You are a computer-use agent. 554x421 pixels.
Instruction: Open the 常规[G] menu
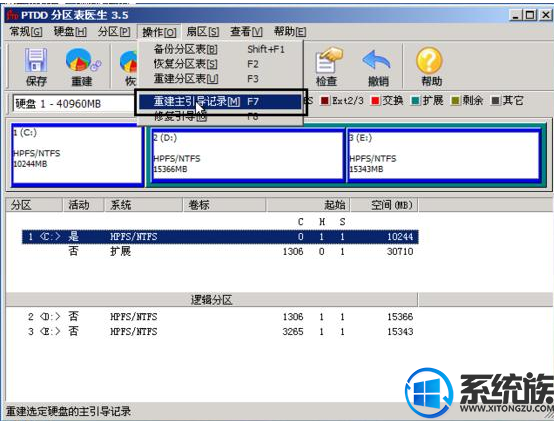tap(26, 32)
